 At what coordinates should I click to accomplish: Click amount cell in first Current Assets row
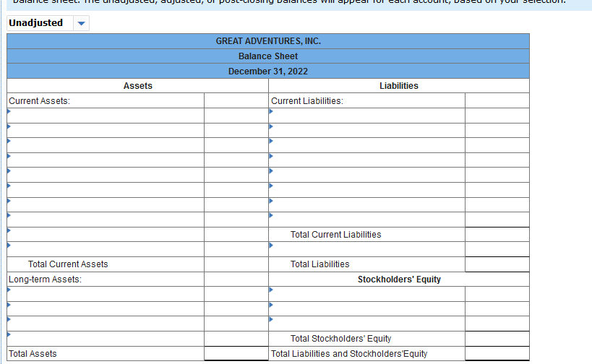click(x=236, y=116)
